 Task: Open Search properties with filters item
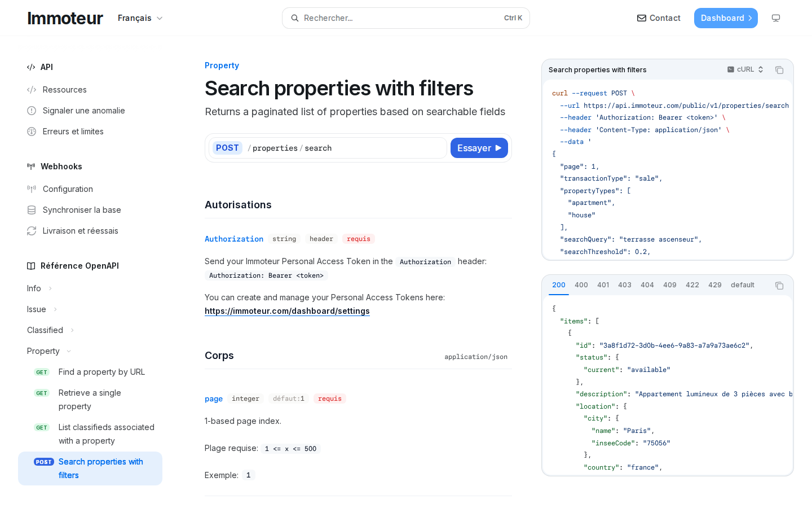(90, 468)
